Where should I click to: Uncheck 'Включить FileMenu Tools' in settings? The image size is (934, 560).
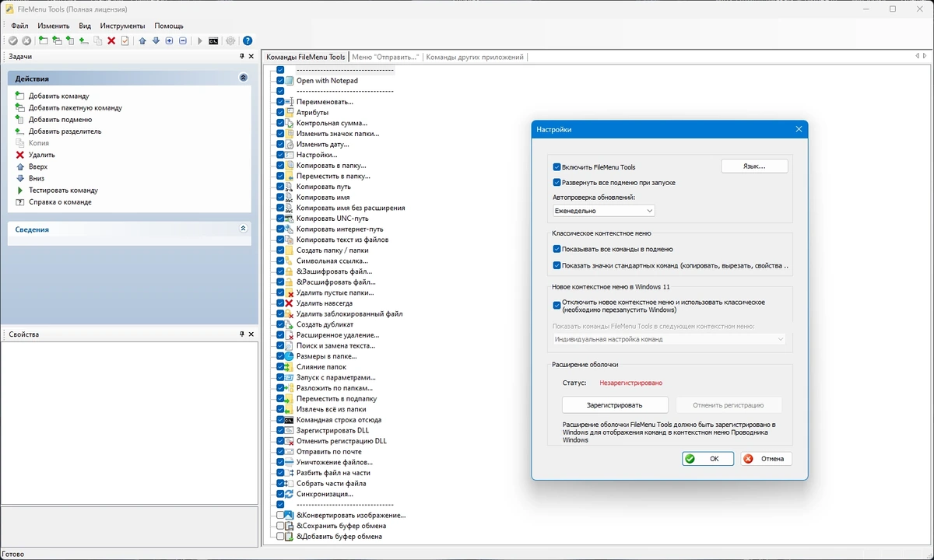click(x=557, y=167)
